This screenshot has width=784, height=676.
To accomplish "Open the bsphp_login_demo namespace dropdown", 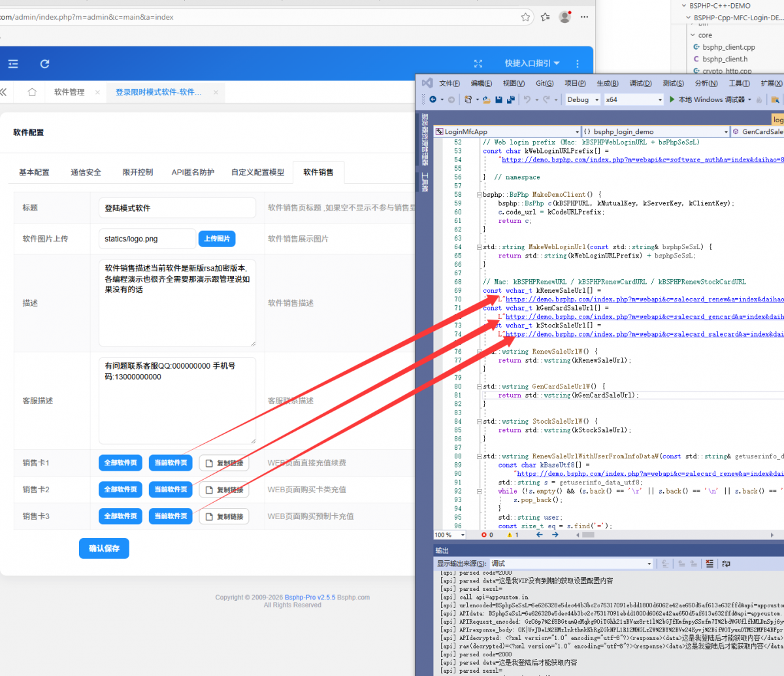I will (x=655, y=131).
